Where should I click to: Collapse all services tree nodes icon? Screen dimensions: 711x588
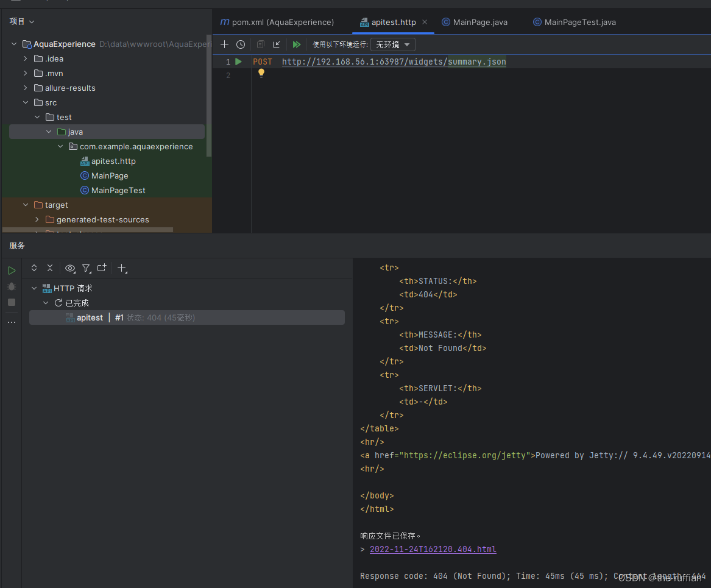point(50,268)
